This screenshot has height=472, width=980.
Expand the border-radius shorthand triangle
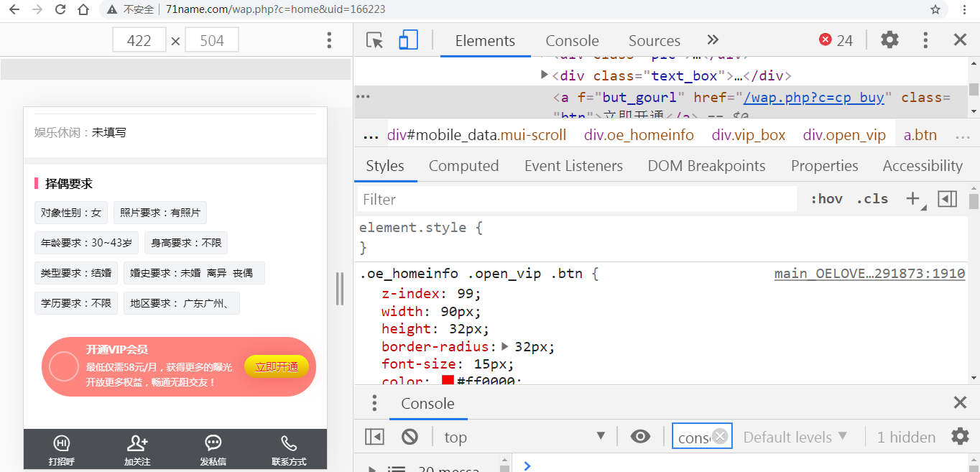point(505,347)
